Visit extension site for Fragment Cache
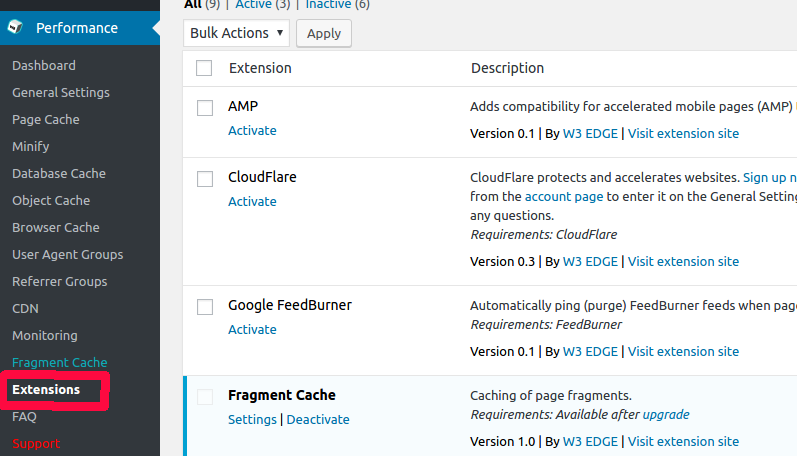This screenshot has height=456, width=797. click(683, 442)
